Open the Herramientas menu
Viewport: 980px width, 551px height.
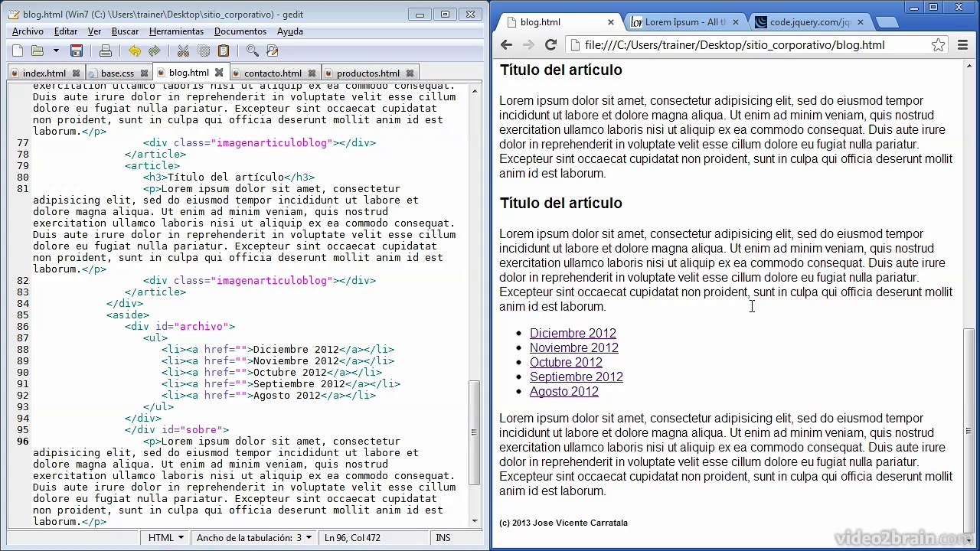coord(176,31)
